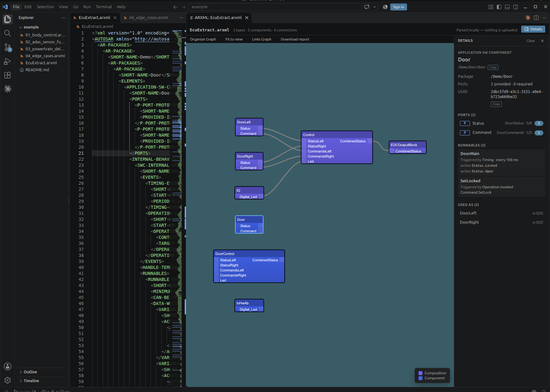Open the Selection menu

(45, 7)
